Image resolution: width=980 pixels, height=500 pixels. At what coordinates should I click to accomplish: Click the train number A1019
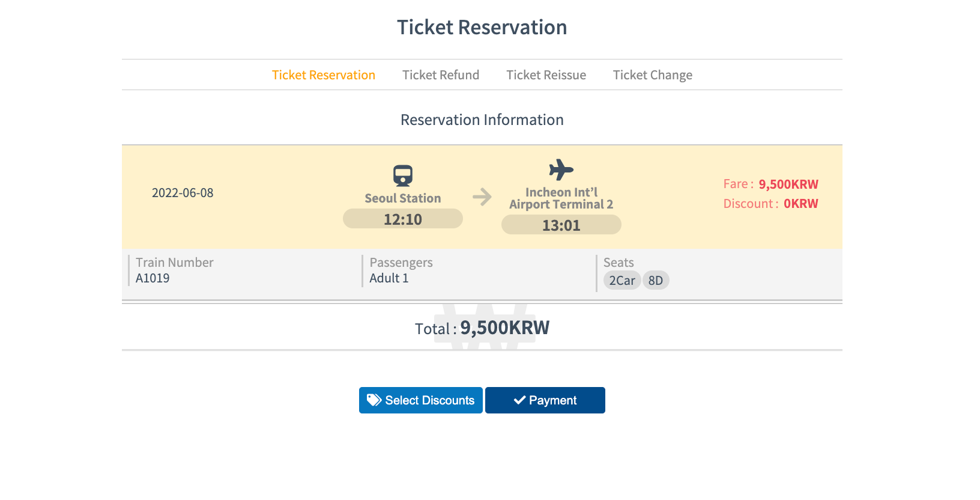pos(153,278)
